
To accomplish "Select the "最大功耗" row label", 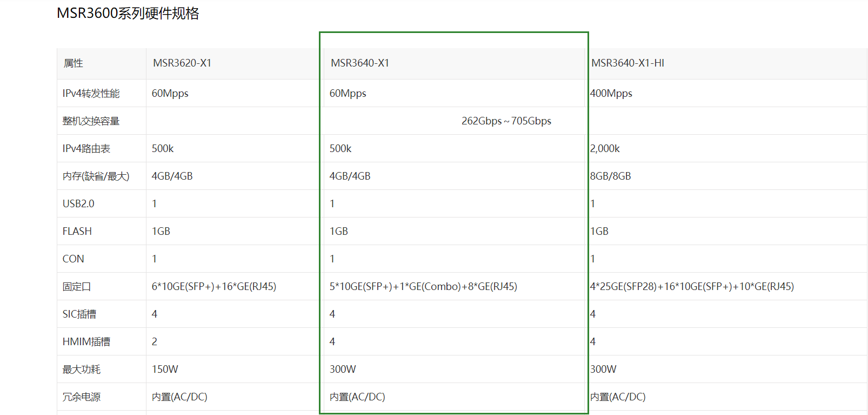I will (x=82, y=370).
